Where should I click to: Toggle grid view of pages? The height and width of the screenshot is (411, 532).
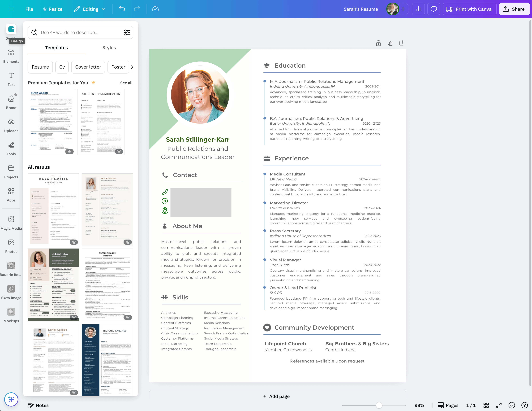[x=486, y=405]
